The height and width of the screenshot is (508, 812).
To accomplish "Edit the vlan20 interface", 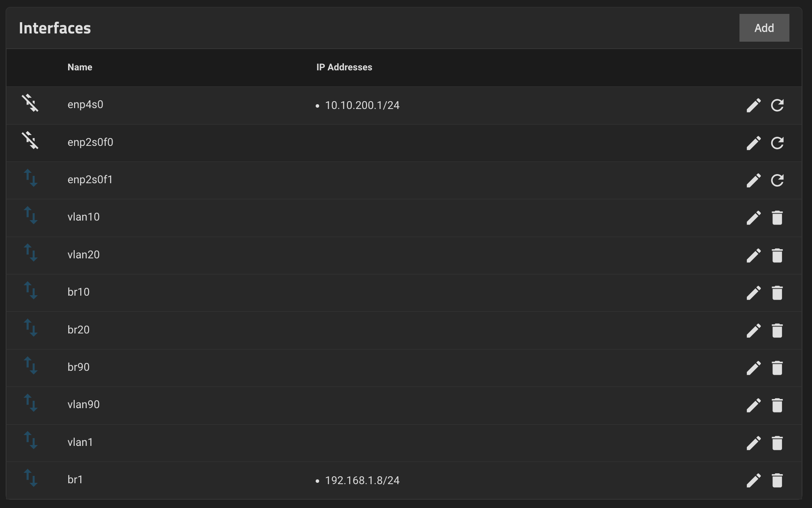I will click(x=753, y=255).
